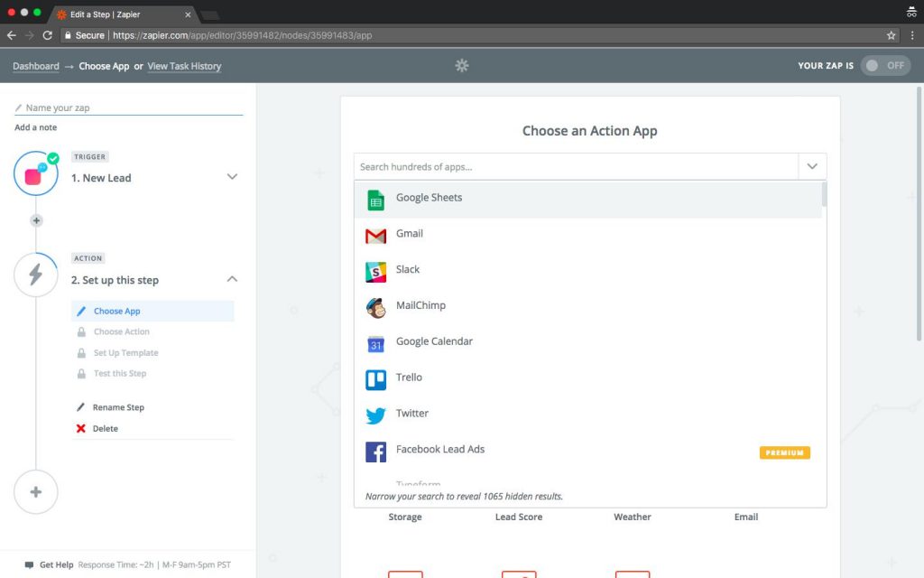Pick the Slack app icon
The image size is (924, 578).
[375, 272]
